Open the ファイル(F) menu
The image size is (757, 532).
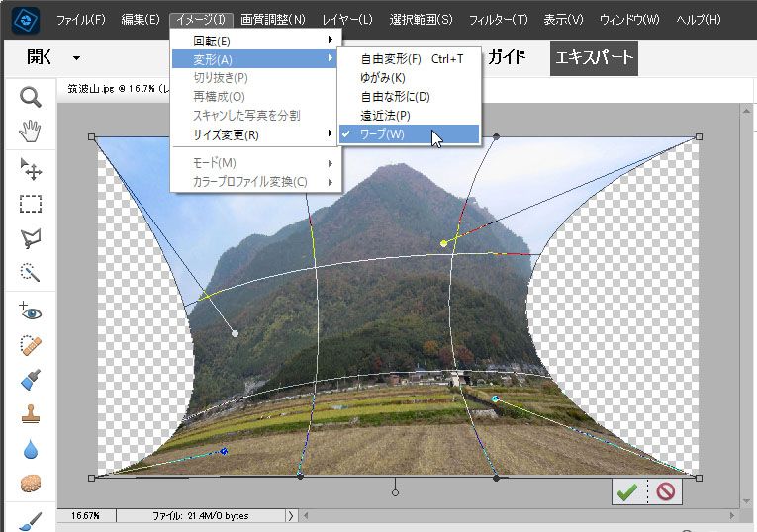(x=80, y=20)
